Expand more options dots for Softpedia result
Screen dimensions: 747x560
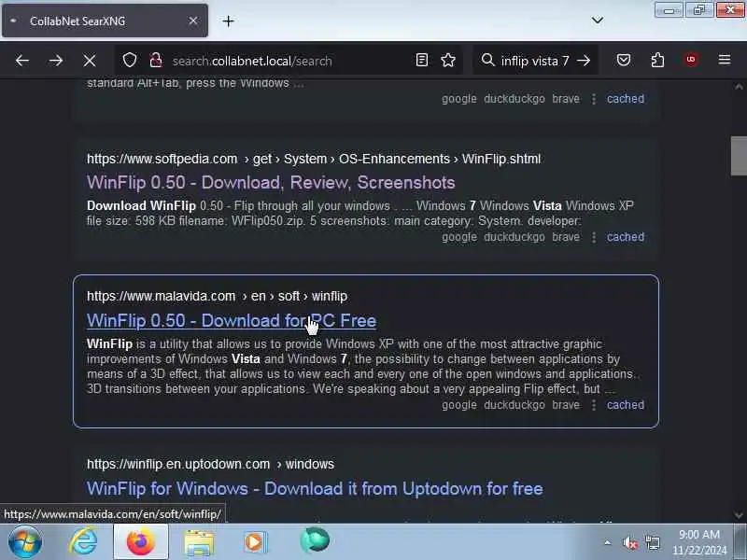tap(594, 237)
